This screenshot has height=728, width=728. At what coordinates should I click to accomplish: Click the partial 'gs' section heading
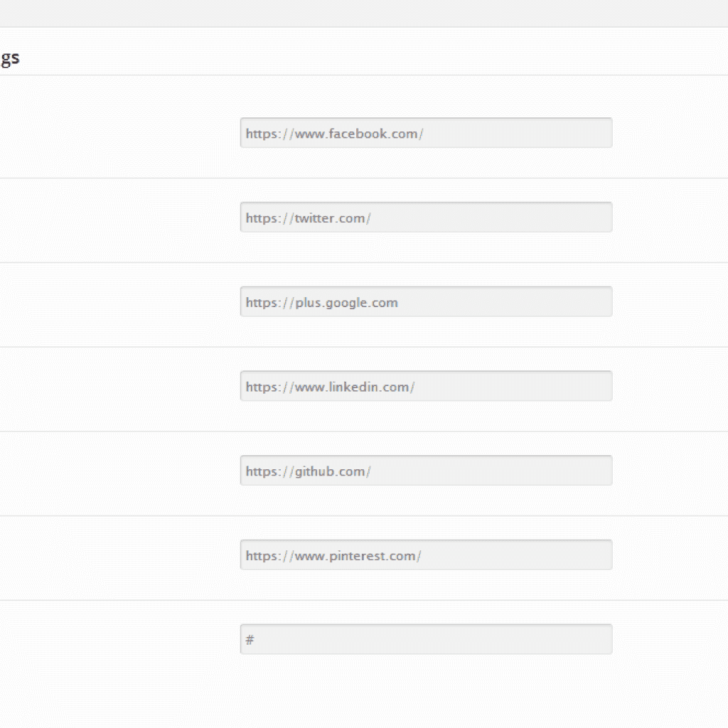10,58
